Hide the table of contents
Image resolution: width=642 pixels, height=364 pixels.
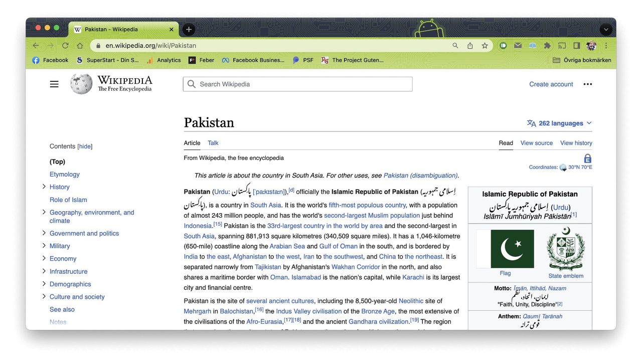pos(84,146)
